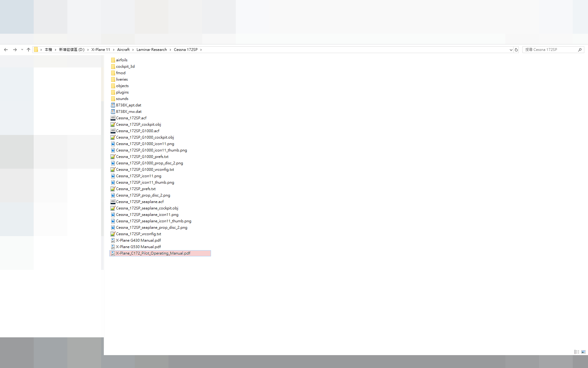Viewport: 588px width, 368px height.
Task: Navigate to 新增磁碟區 (D:) breadcrumb
Action: coord(72,50)
